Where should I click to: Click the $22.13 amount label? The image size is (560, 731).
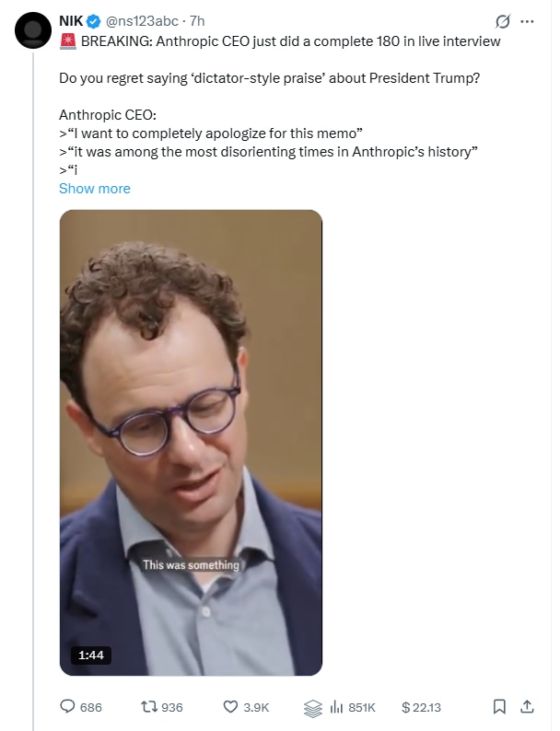pos(422,707)
